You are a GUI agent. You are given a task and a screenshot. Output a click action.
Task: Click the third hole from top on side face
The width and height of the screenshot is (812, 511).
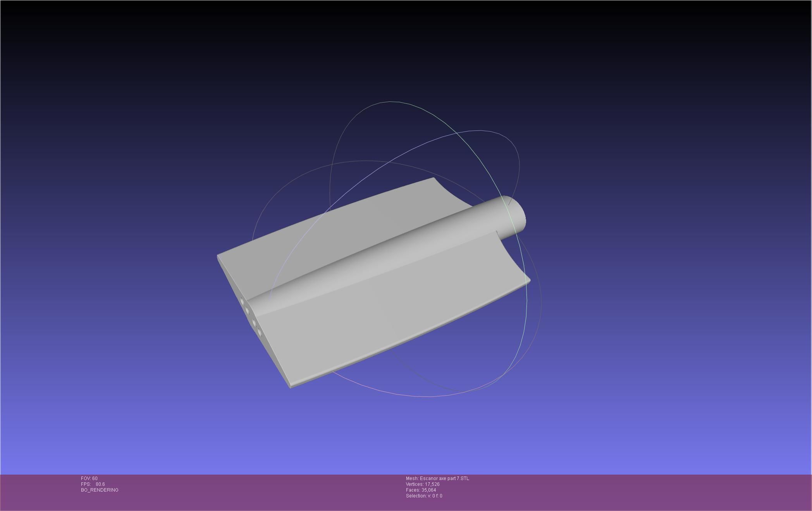[x=254, y=323]
